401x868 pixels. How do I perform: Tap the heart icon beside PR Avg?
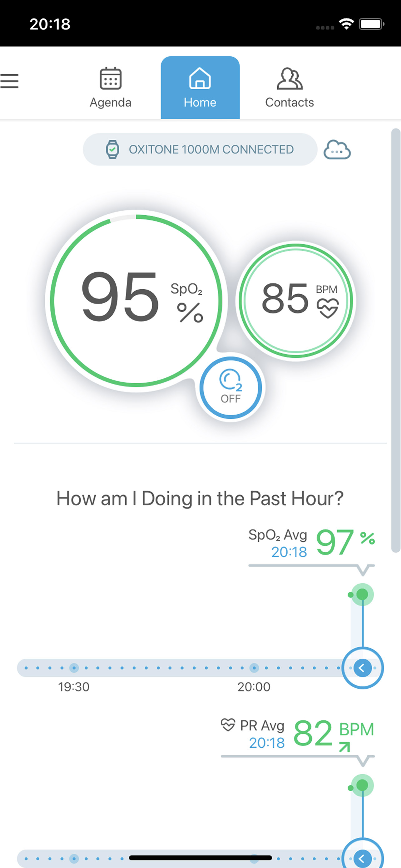coord(228,725)
